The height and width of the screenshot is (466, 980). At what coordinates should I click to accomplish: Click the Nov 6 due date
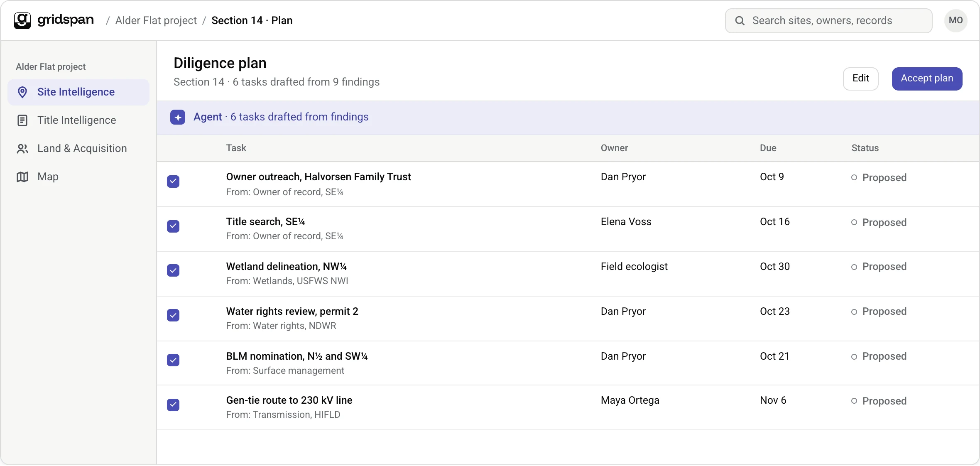click(x=773, y=400)
